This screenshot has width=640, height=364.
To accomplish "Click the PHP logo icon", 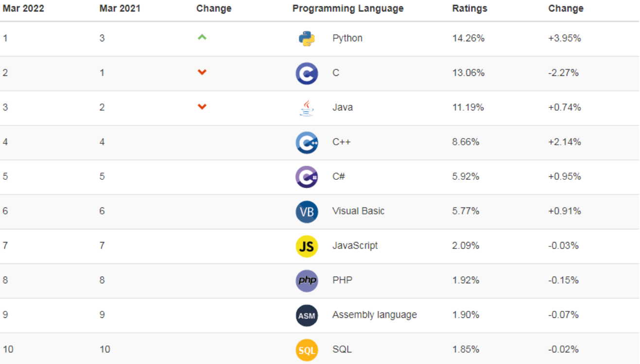I will [x=307, y=281].
